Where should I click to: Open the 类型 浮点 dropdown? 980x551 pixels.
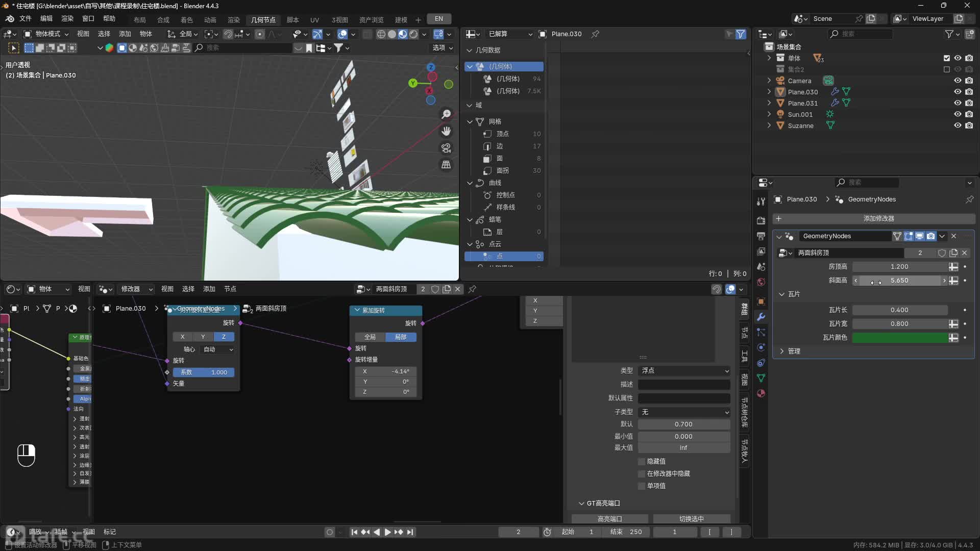click(684, 370)
